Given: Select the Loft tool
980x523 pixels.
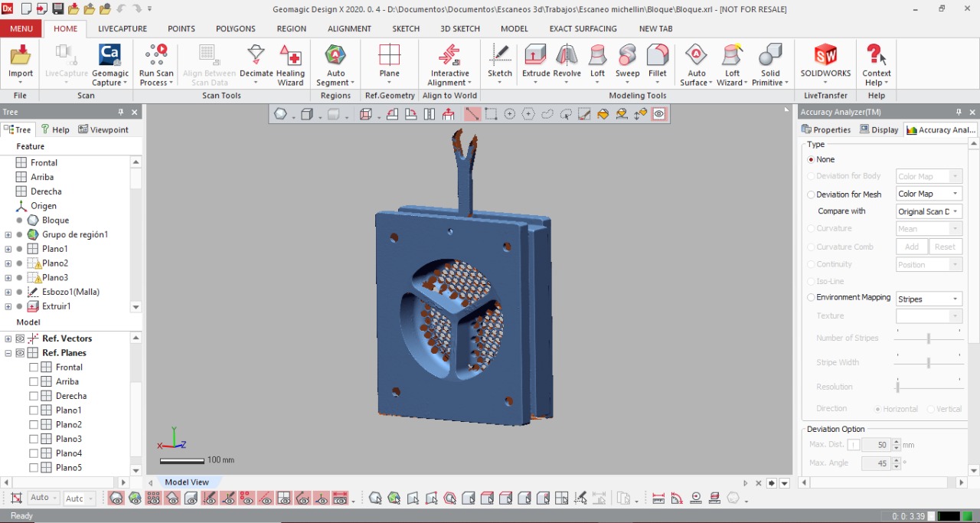Looking at the screenshot, I should tap(597, 65).
